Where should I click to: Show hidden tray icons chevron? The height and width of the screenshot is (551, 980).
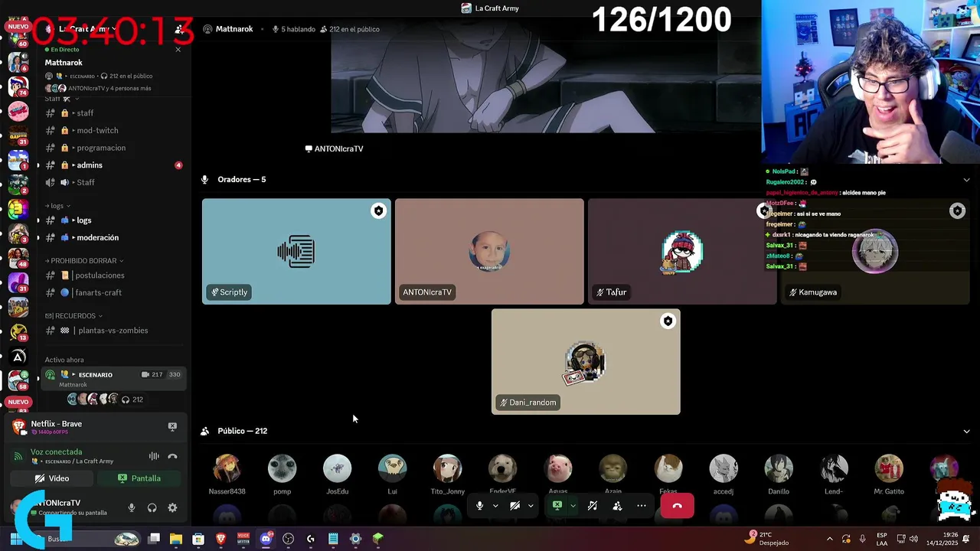(829, 539)
